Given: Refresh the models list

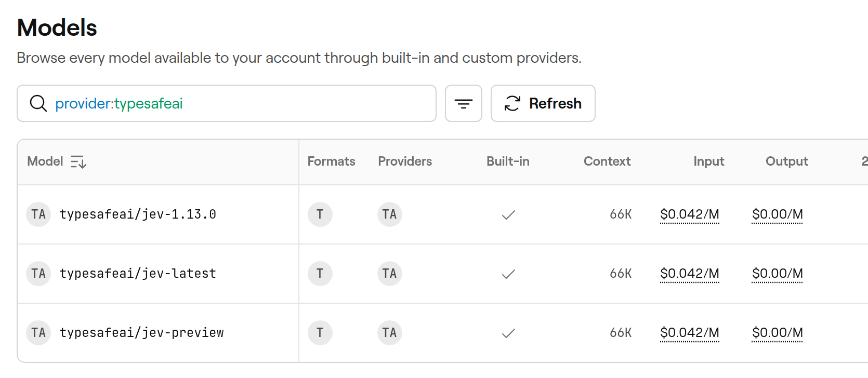Looking at the screenshot, I should (x=543, y=103).
